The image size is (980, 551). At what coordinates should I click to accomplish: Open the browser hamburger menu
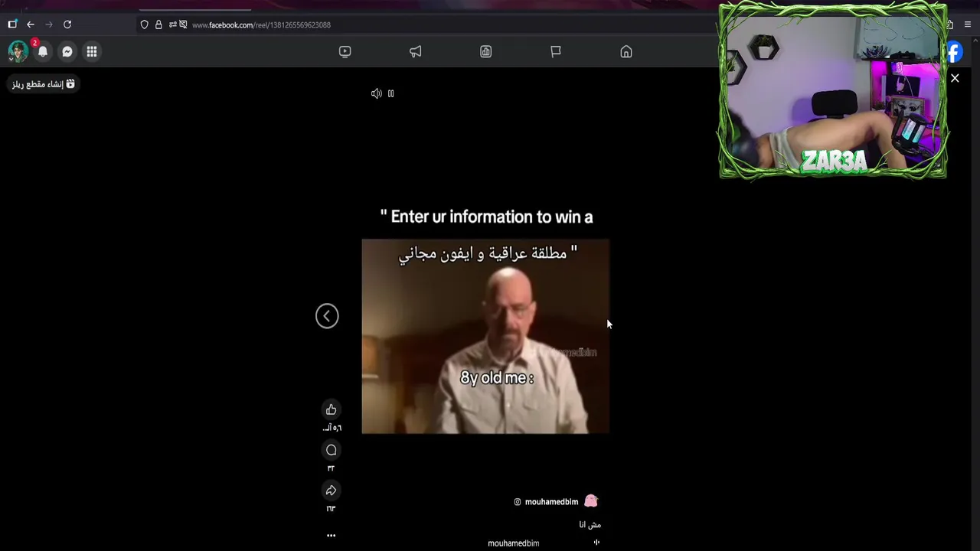point(968,24)
